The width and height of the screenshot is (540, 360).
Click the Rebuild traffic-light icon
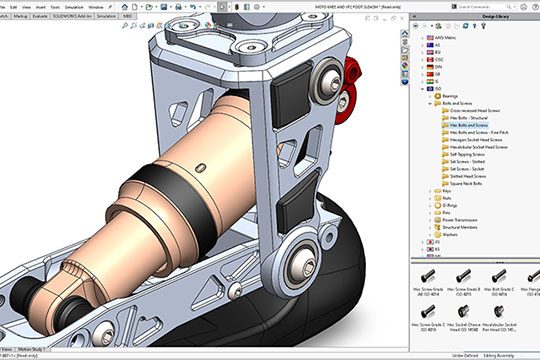[237, 7]
